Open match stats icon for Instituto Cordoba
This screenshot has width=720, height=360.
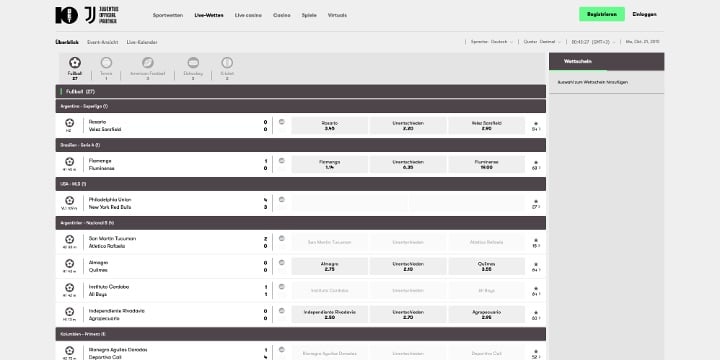281,287
